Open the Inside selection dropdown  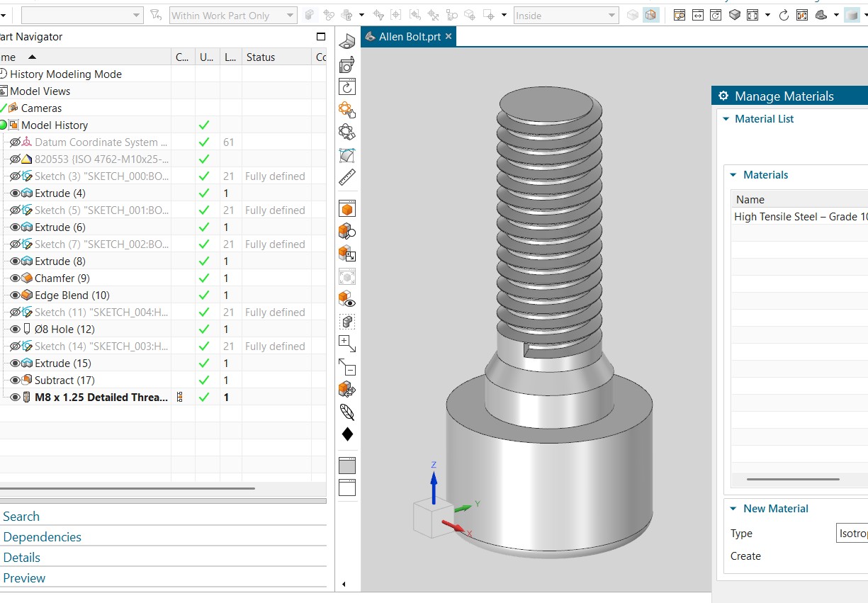612,16
